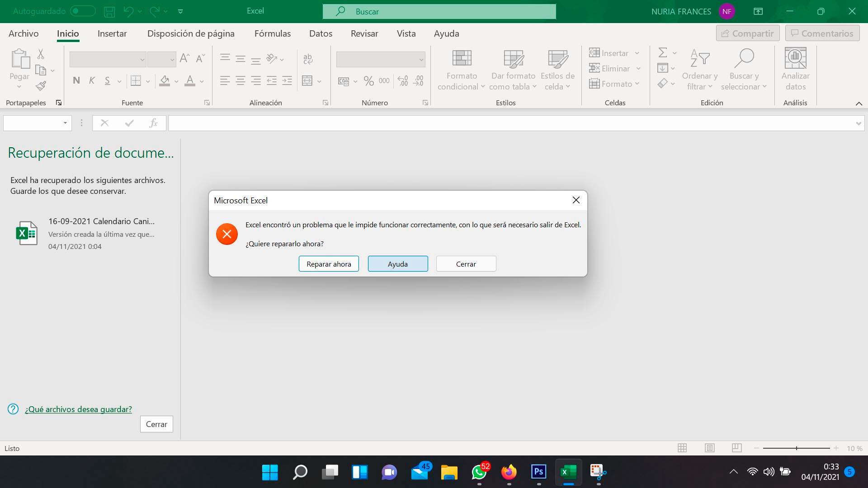Click the Fill Color bucket icon
This screenshot has width=868, height=488.
165,80
